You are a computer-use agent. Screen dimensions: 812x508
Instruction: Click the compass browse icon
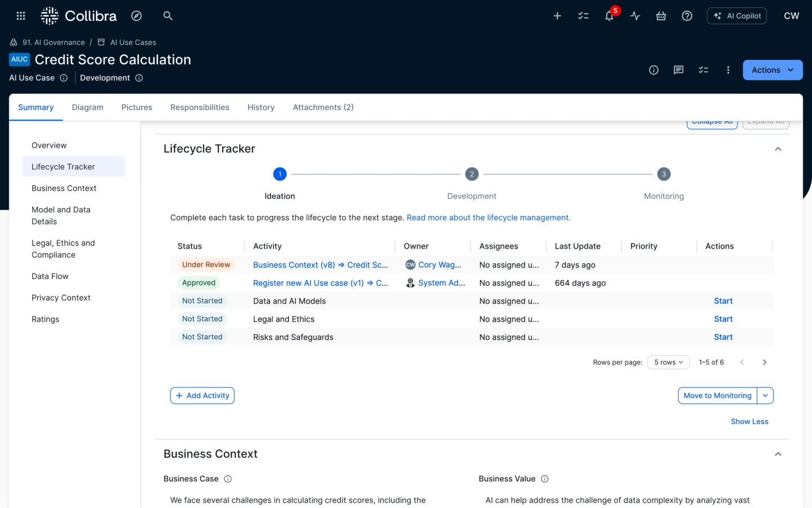tap(136, 16)
